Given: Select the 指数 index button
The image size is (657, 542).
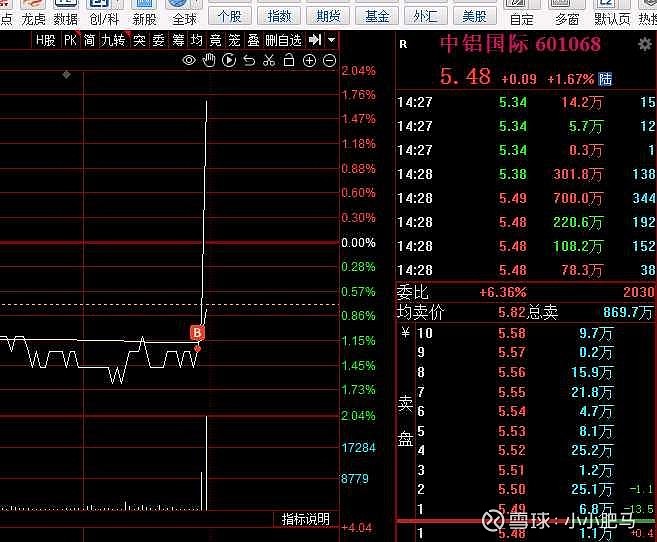Looking at the screenshot, I should click(279, 17).
